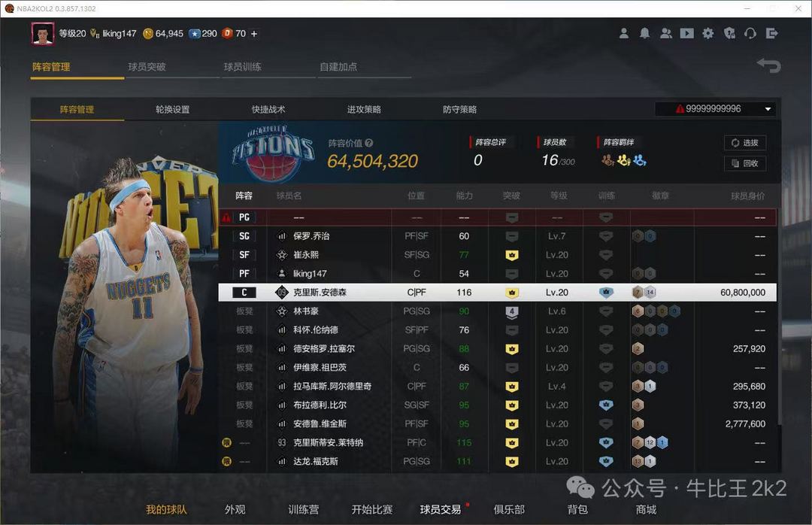Click the orange D diamond currency icon
Viewport: 812px width, 525px height.
(x=227, y=34)
